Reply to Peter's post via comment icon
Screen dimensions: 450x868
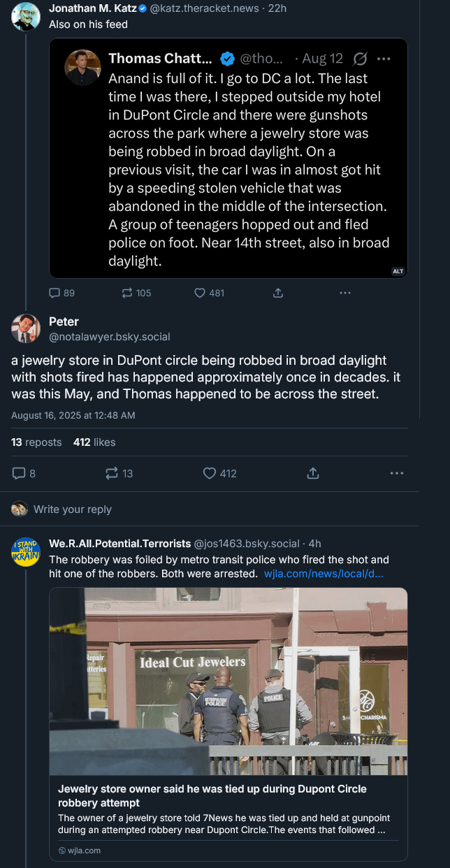click(x=19, y=473)
